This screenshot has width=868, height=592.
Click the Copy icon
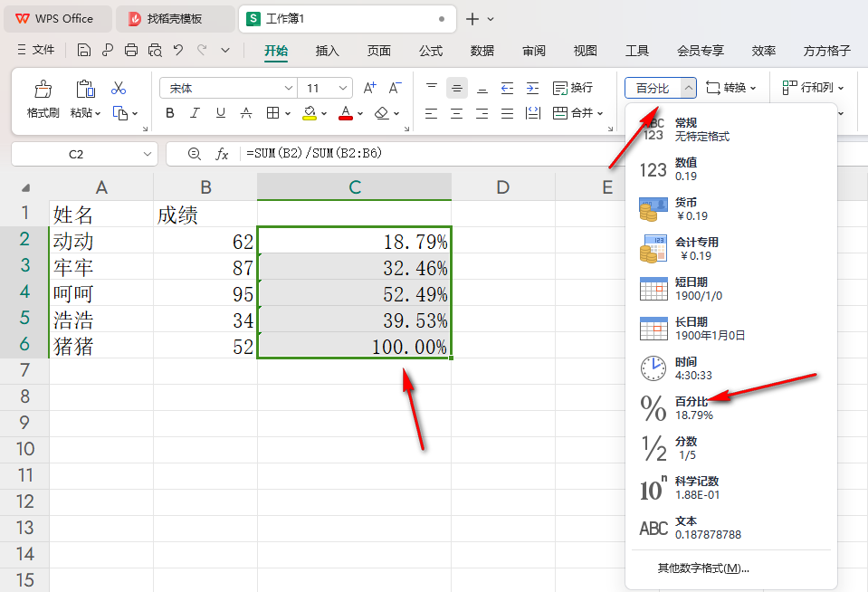point(120,113)
